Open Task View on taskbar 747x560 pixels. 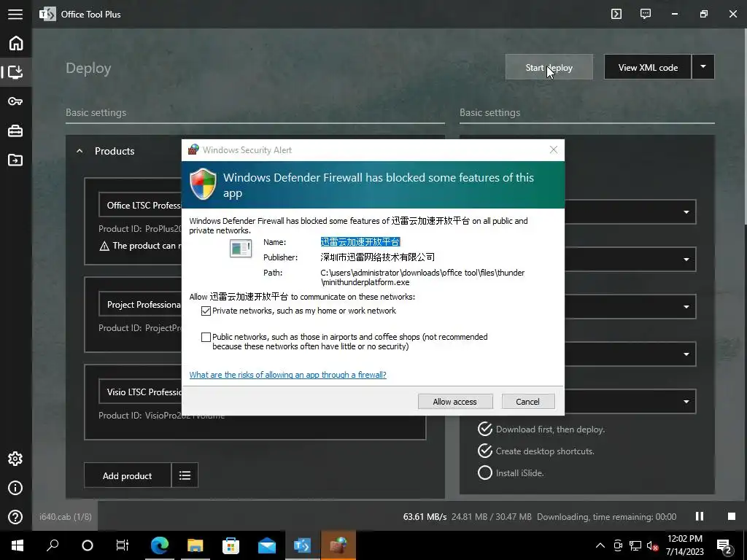click(123, 545)
